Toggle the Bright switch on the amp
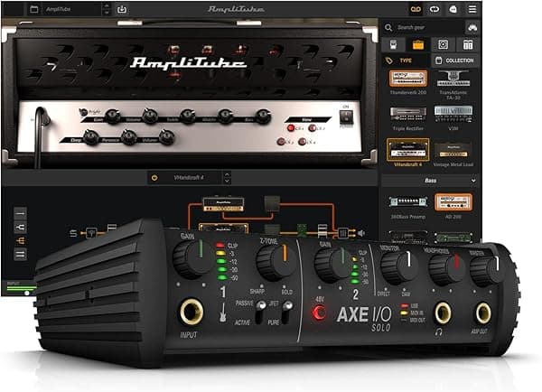This screenshot has height=392, width=542. (83, 112)
